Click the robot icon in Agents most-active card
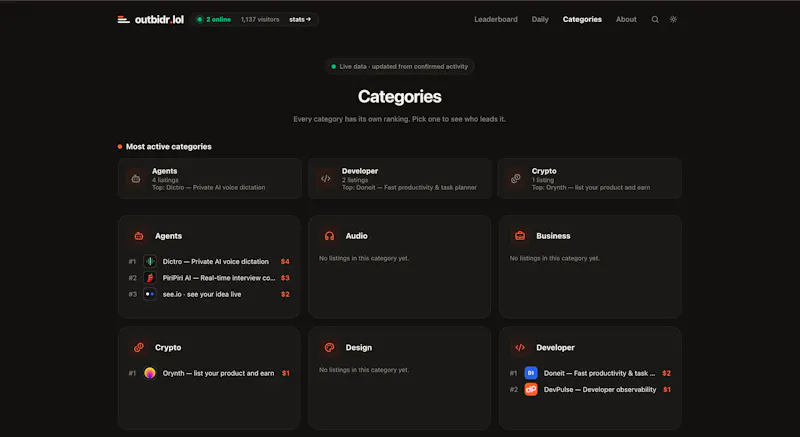Viewport: 800px width, 437px height. pos(136,178)
